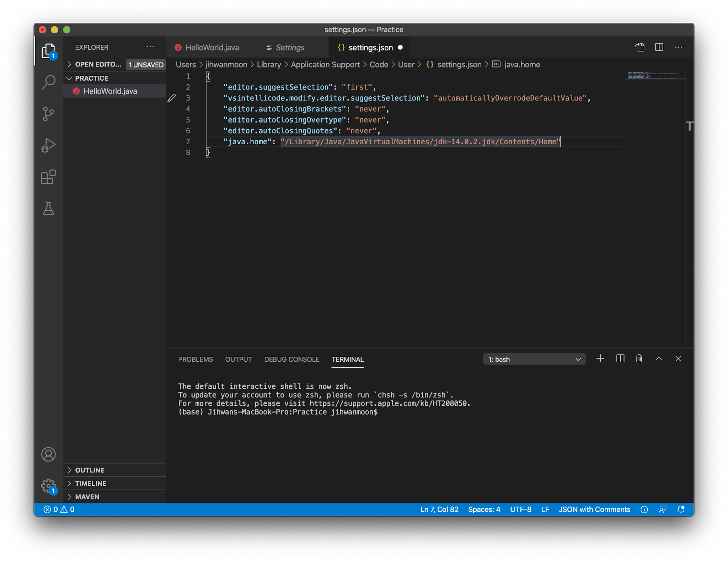Open notifications bell in status bar
Screen dimensions: 728x561
click(x=681, y=509)
